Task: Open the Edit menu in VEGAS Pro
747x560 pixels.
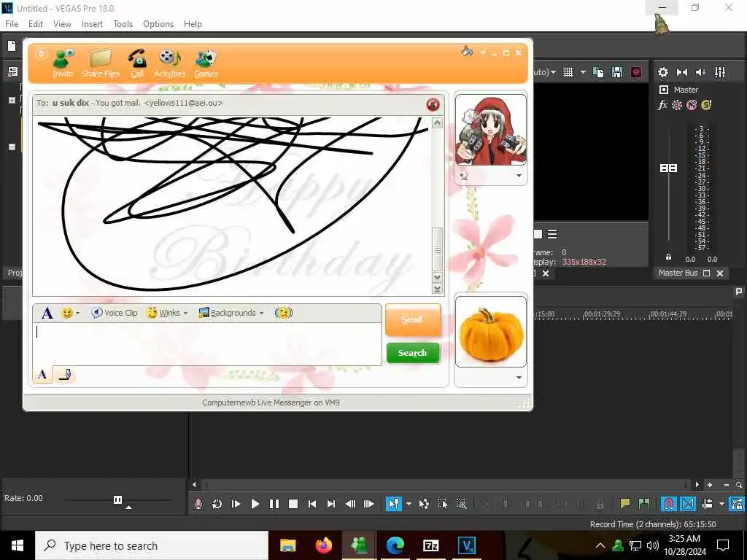Action: 35,24
